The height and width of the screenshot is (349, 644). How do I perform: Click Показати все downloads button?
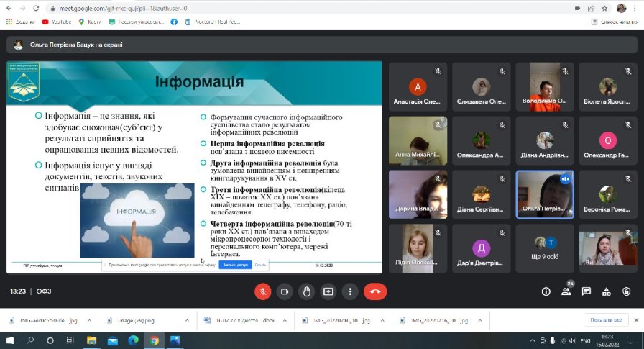pyautogui.click(x=606, y=319)
